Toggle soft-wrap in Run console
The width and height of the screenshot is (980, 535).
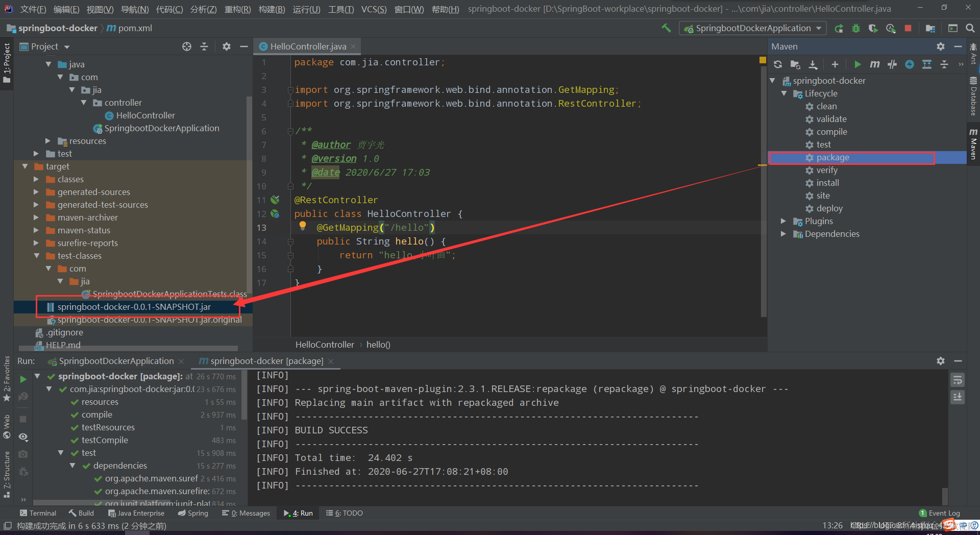point(958,380)
